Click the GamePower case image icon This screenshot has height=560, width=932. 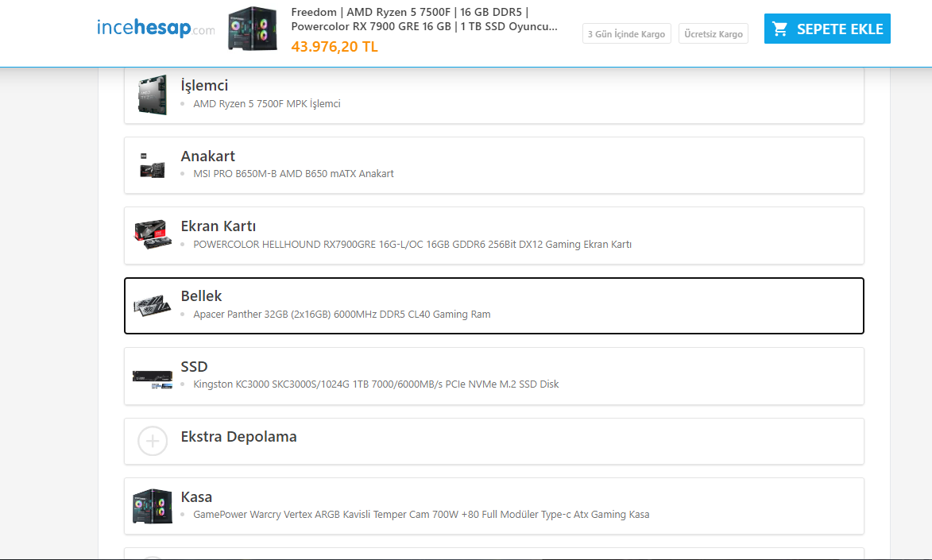153,506
